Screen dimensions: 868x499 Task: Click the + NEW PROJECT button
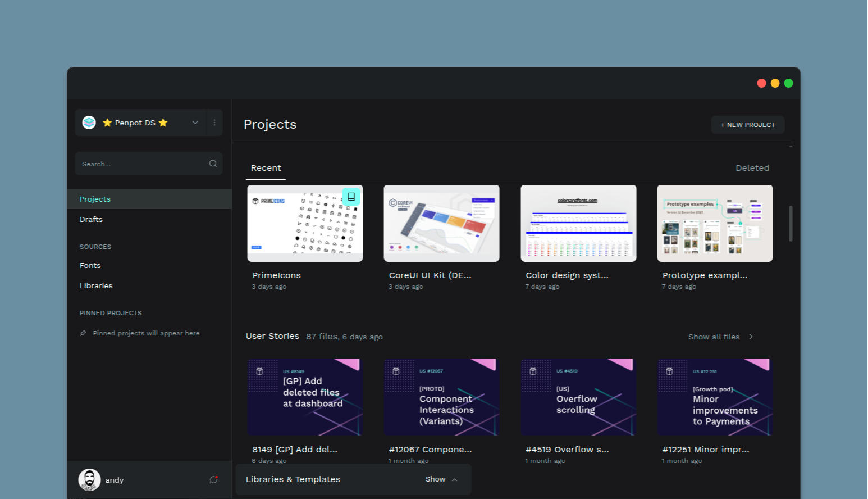pos(747,124)
